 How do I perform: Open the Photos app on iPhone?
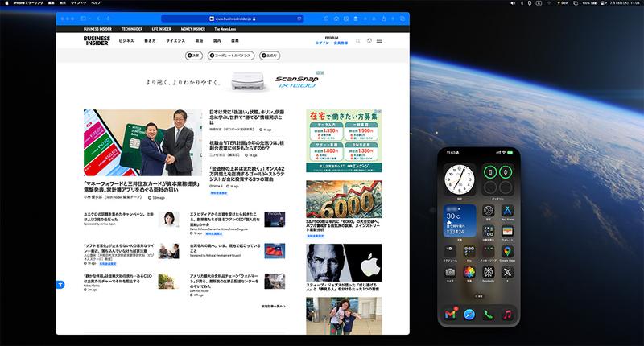[469, 272]
